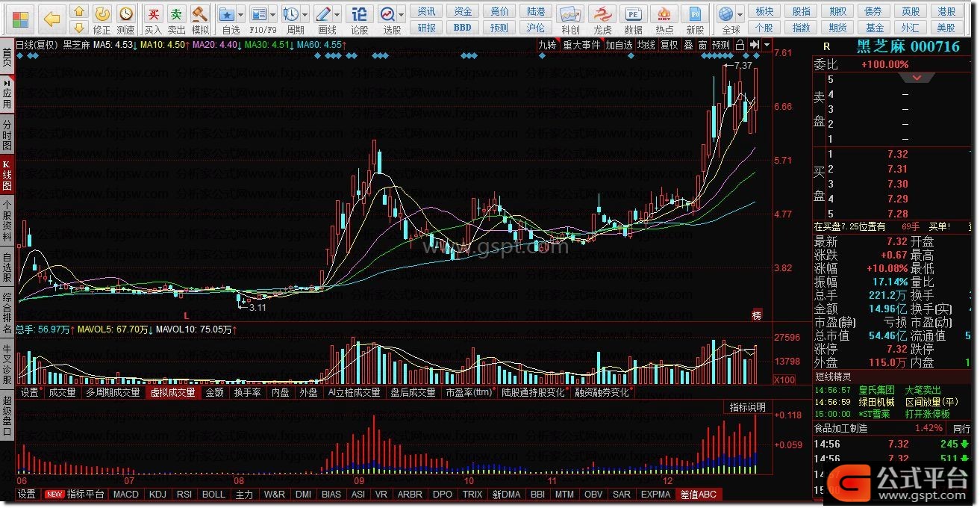Select the 换手率 turnover tab
This screenshot has height=508, width=980.
pos(247,392)
